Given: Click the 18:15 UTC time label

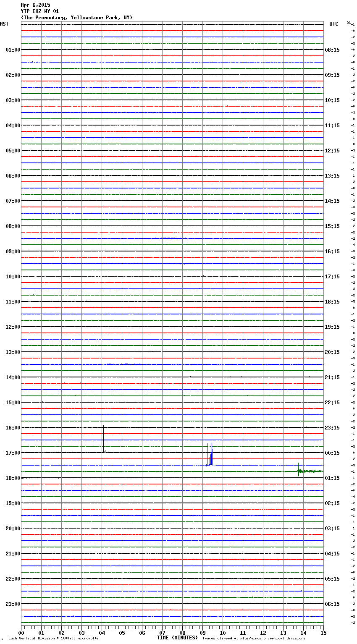Looking at the screenshot, I should click(x=332, y=302).
